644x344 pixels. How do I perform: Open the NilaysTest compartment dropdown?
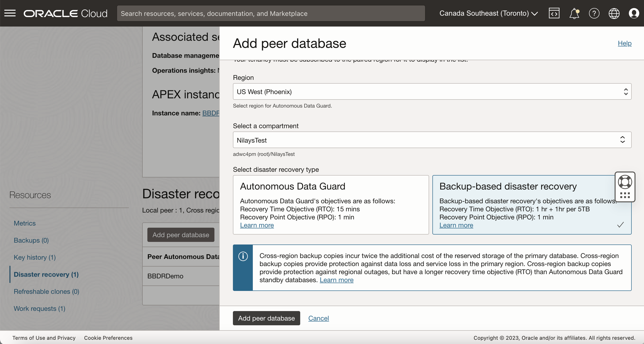click(x=432, y=140)
